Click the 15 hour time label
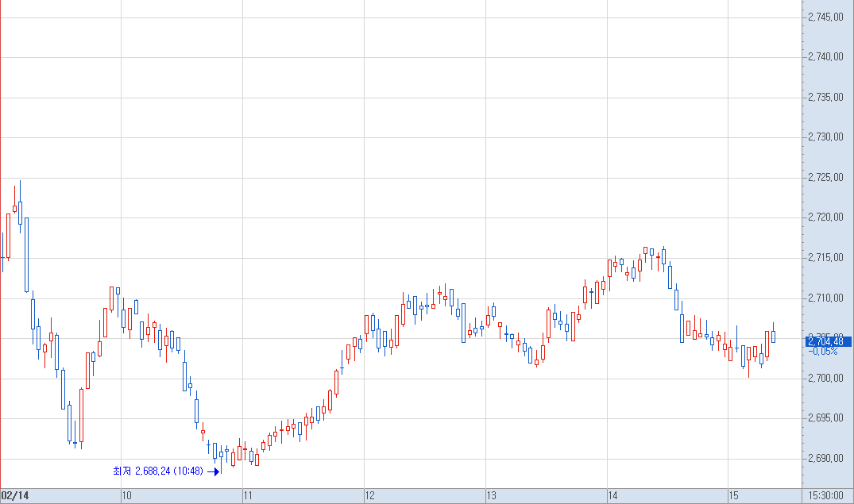The width and height of the screenshot is (854, 504). pyautogui.click(x=733, y=495)
